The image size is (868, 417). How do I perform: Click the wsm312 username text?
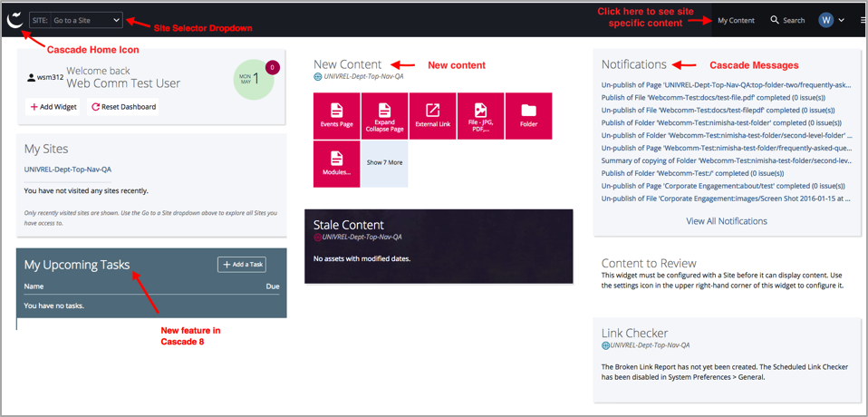tap(50, 78)
